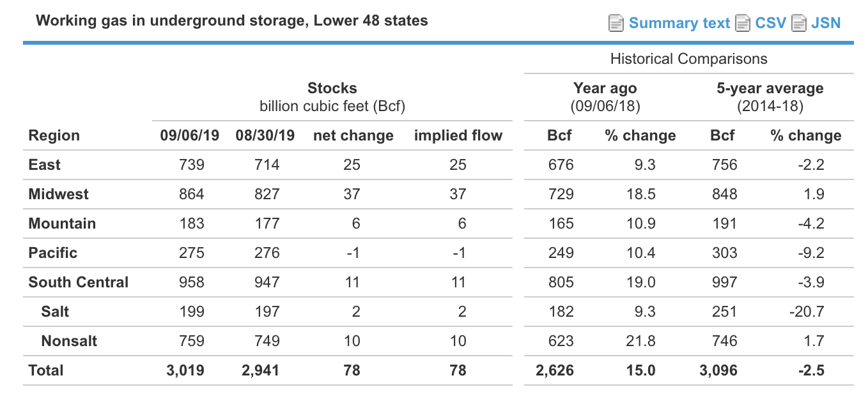Select the South Central row label
Viewport: 868px width, 401px height.
tap(78, 282)
